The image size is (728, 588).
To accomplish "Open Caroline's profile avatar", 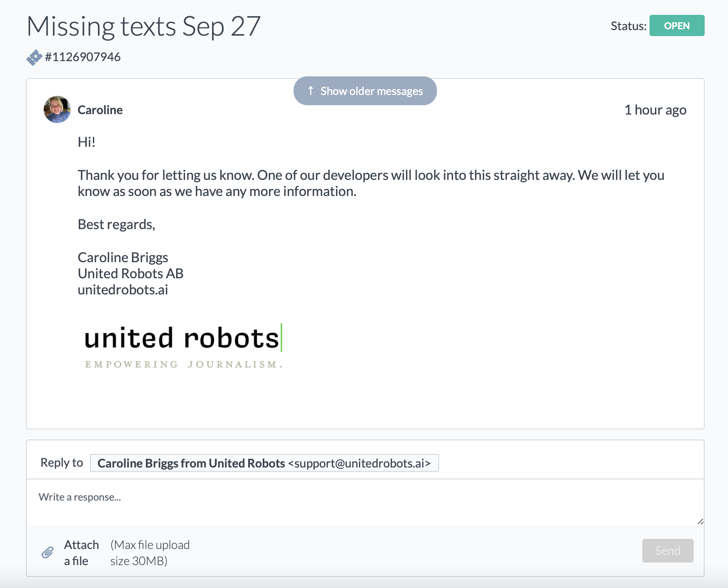I will click(x=57, y=109).
